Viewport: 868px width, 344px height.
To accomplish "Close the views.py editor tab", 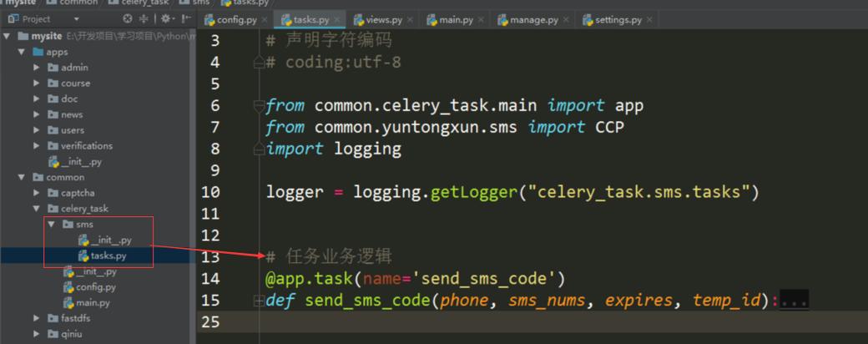I will pyautogui.click(x=410, y=20).
